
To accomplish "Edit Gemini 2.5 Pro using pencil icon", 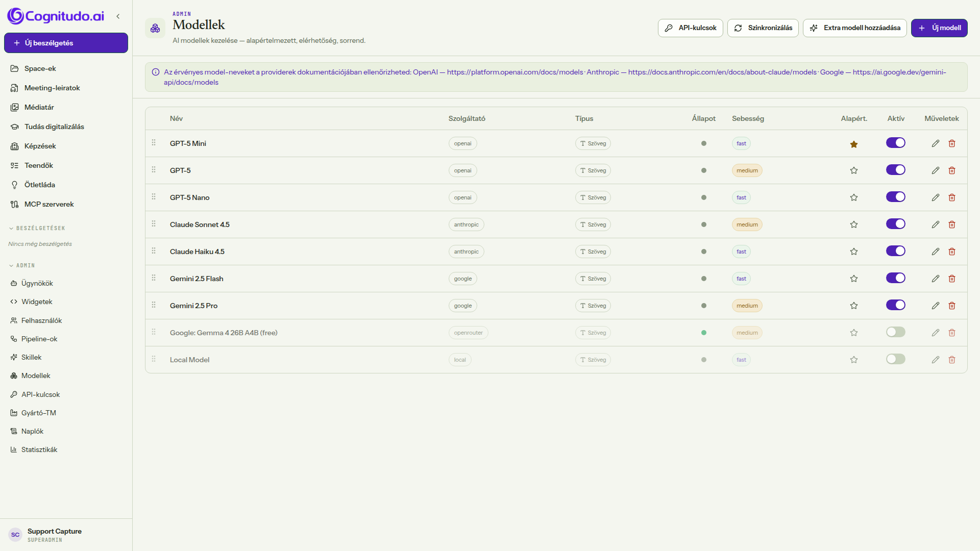I will tap(935, 306).
